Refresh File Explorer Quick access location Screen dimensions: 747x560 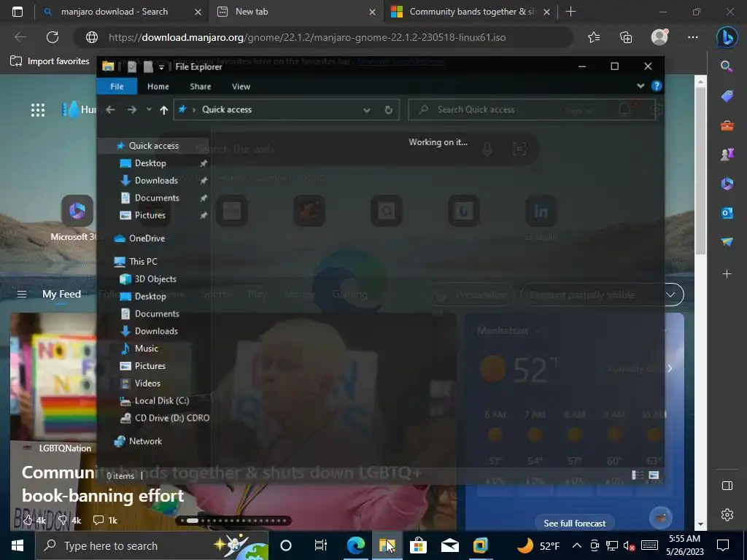click(x=388, y=110)
